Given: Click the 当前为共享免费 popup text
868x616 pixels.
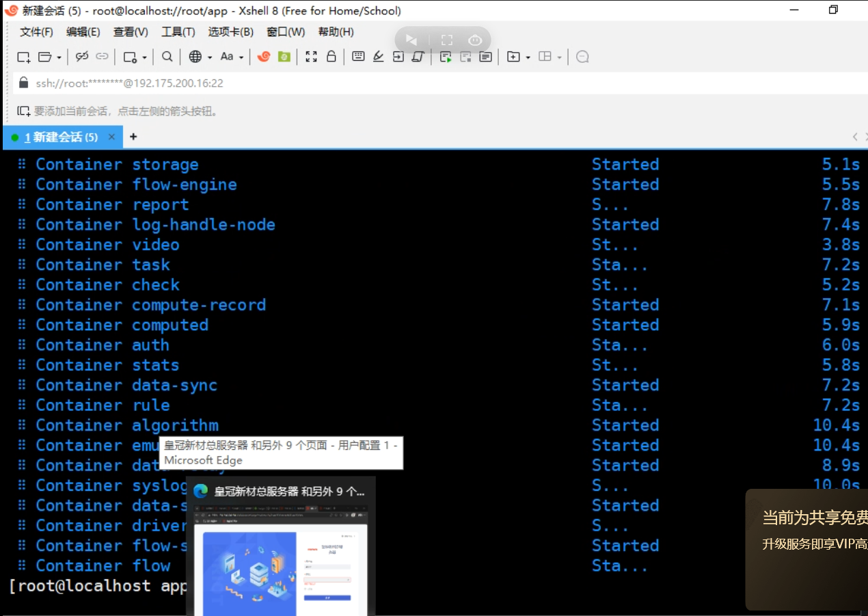Looking at the screenshot, I should (815, 518).
